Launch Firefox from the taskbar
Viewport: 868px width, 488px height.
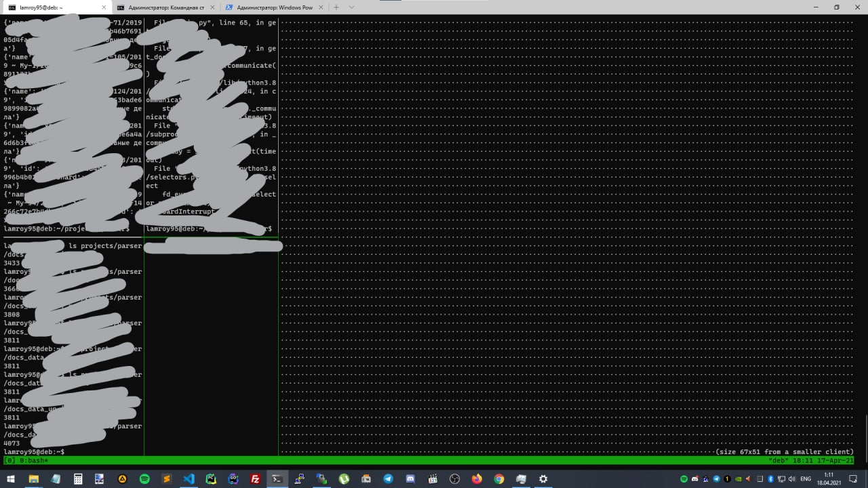[x=477, y=479]
